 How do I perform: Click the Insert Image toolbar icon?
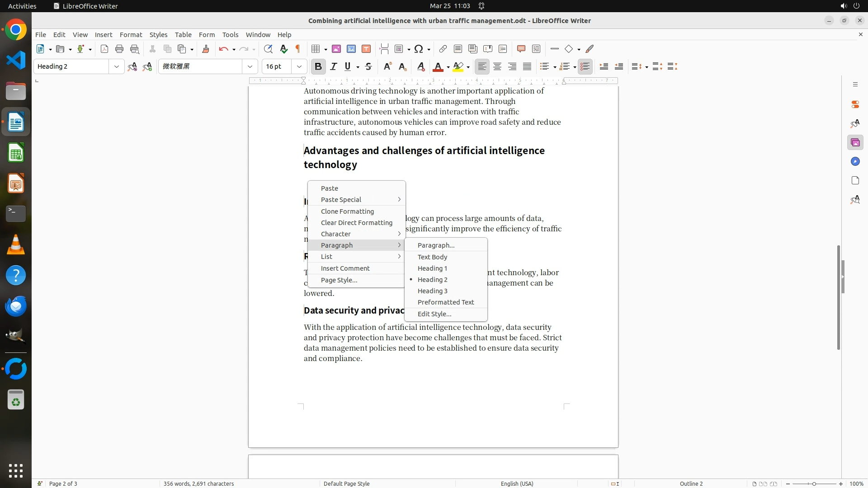(x=336, y=49)
